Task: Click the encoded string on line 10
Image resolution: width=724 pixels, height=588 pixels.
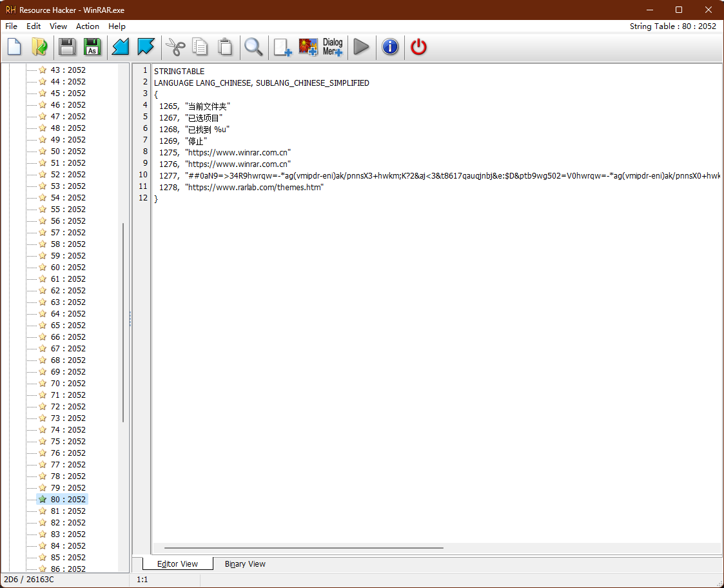Action: 453,175
